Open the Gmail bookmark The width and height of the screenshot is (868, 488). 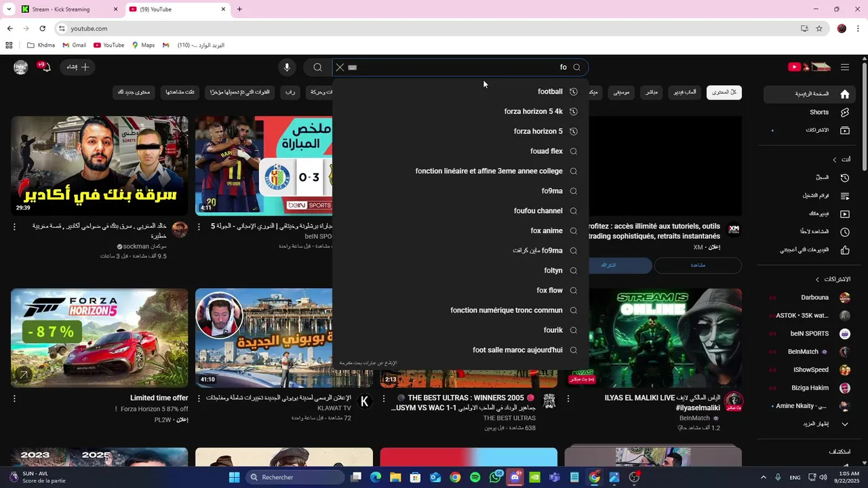click(74, 45)
